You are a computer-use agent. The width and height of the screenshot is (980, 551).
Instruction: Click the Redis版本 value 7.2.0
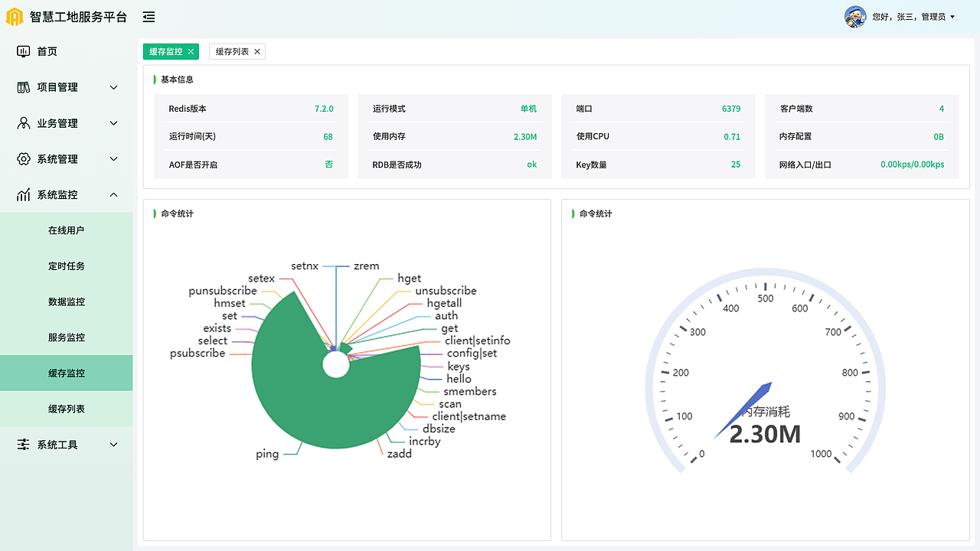[324, 109]
